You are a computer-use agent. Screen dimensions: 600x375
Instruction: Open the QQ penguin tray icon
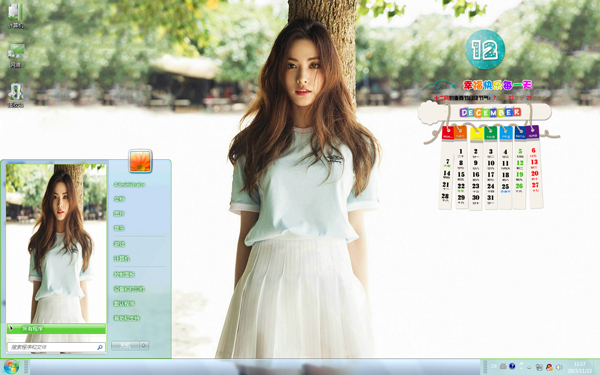(549, 367)
